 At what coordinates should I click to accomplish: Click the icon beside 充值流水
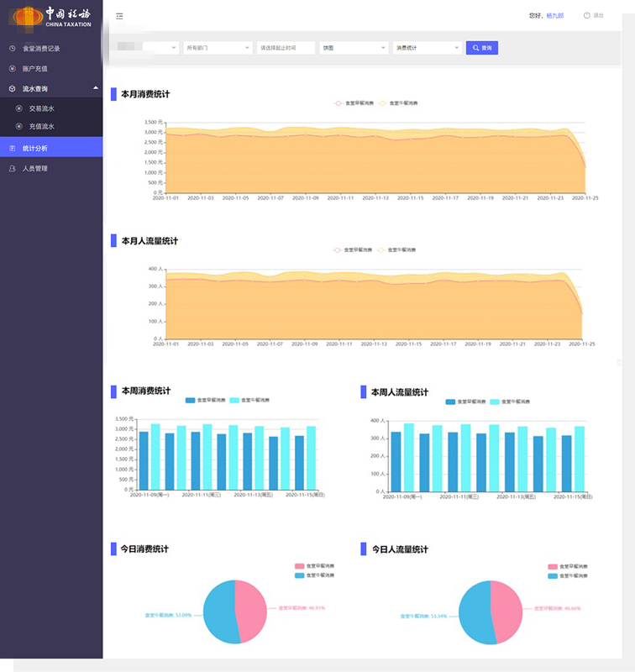point(19,127)
